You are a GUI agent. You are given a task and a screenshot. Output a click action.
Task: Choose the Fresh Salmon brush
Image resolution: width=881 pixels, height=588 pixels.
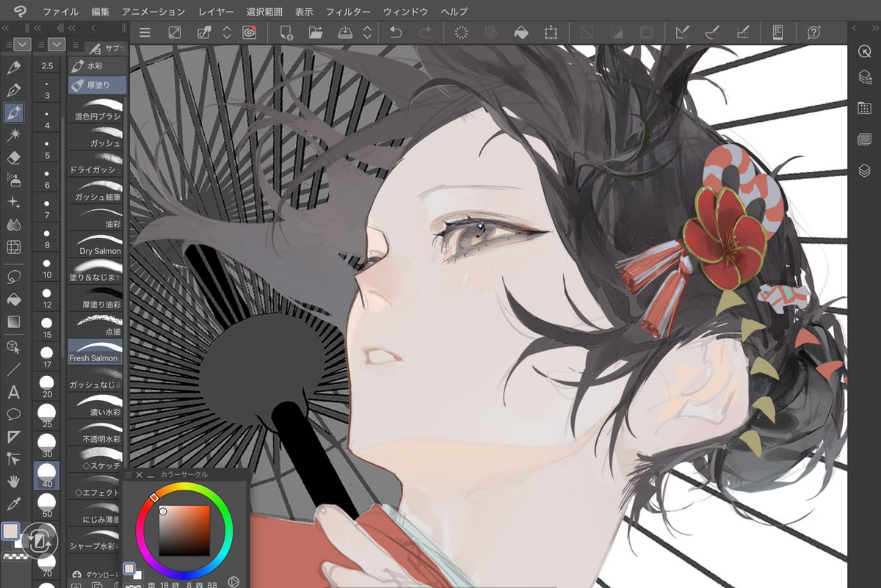click(x=96, y=352)
